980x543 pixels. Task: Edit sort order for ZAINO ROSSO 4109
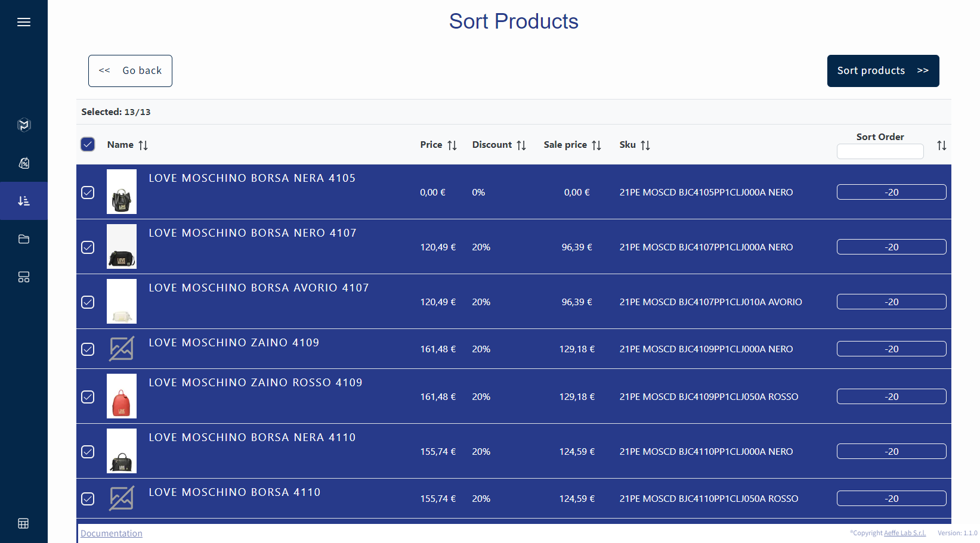(x=891, y=396)
